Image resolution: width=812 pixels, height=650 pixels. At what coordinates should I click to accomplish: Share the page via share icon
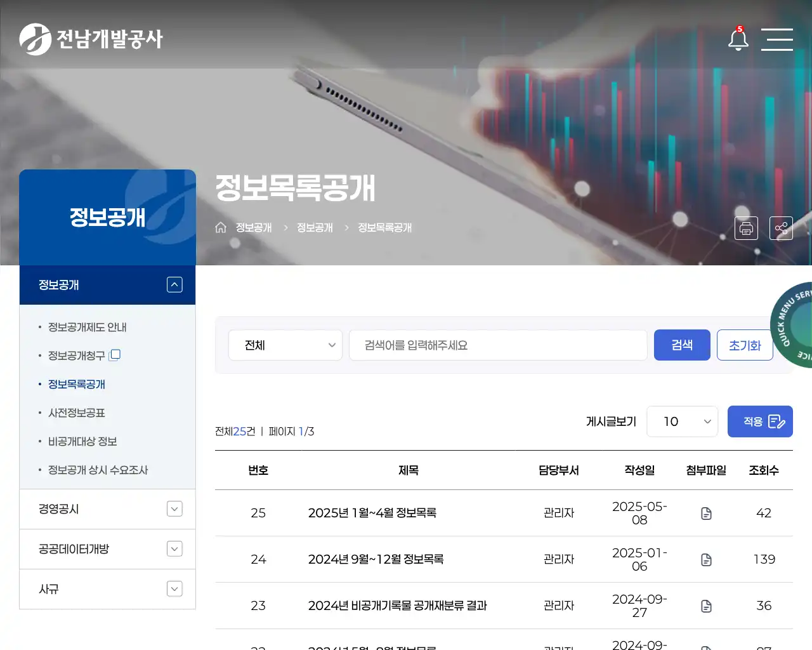pos(781,228)
